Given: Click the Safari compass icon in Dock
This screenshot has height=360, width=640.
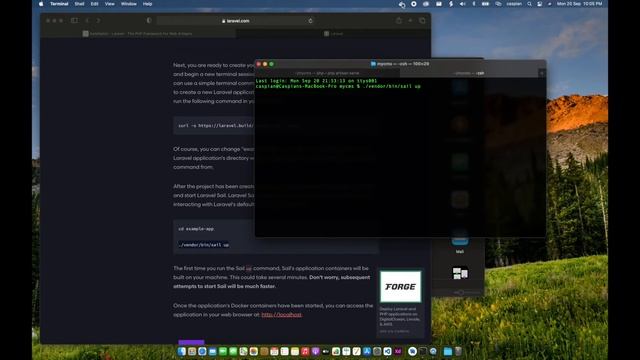Looking at the screenshot, I should (x=202, y=351).
